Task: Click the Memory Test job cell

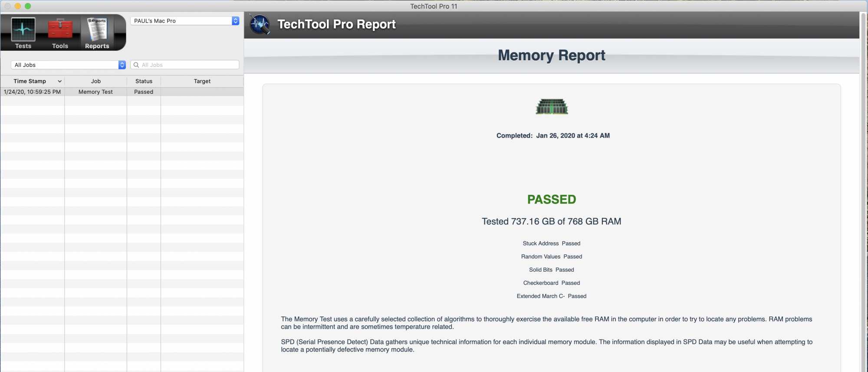Action: (x=95, y=92)
